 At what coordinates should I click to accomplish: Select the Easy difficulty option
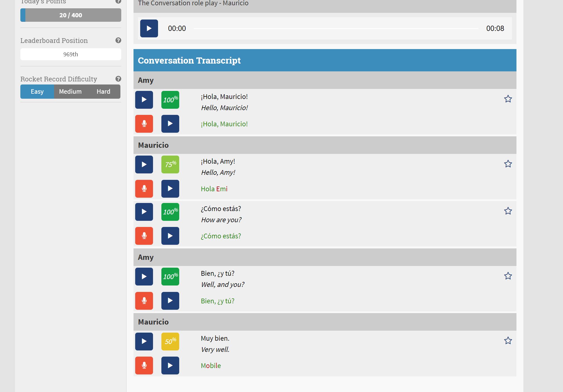[x=37, y=92]
